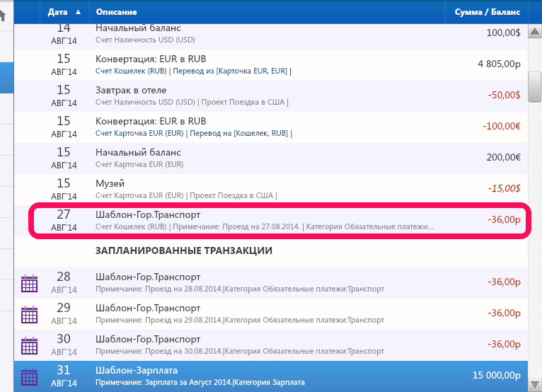
Task: Select Начальный баланс row for Карточка EUR
Action: [x=271, y=158]
